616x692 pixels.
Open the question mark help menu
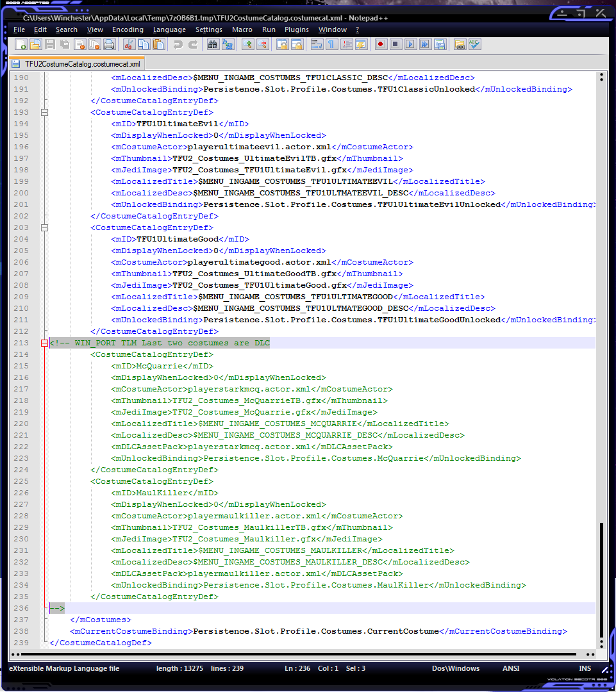point(357,29)
